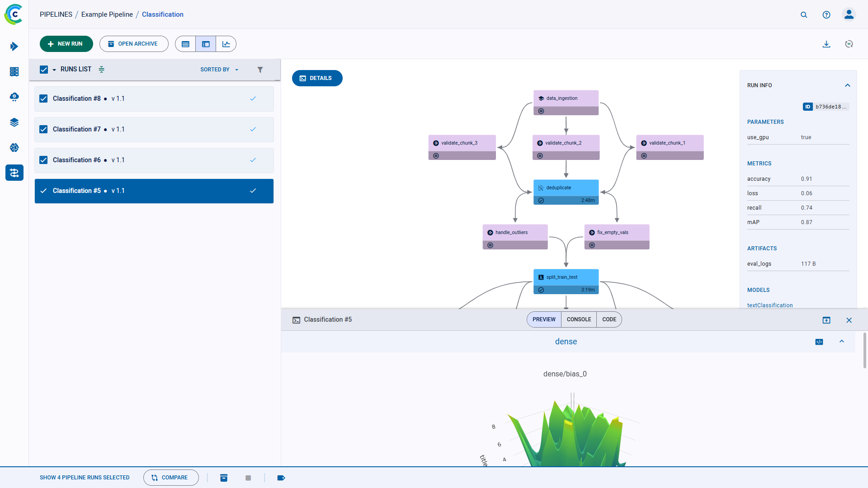Click the filter funnel in runs list
Screen dimensions: 868x488
260,70
